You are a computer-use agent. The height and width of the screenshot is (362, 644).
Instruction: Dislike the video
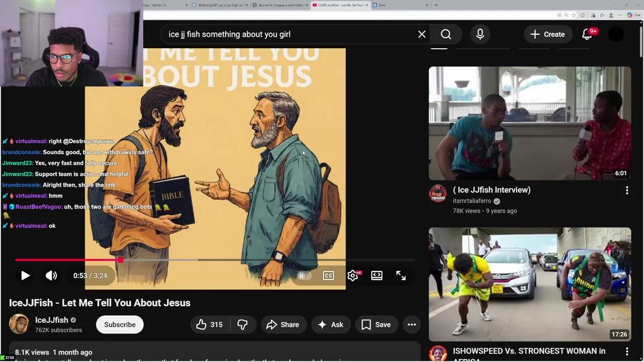(243, 325)
